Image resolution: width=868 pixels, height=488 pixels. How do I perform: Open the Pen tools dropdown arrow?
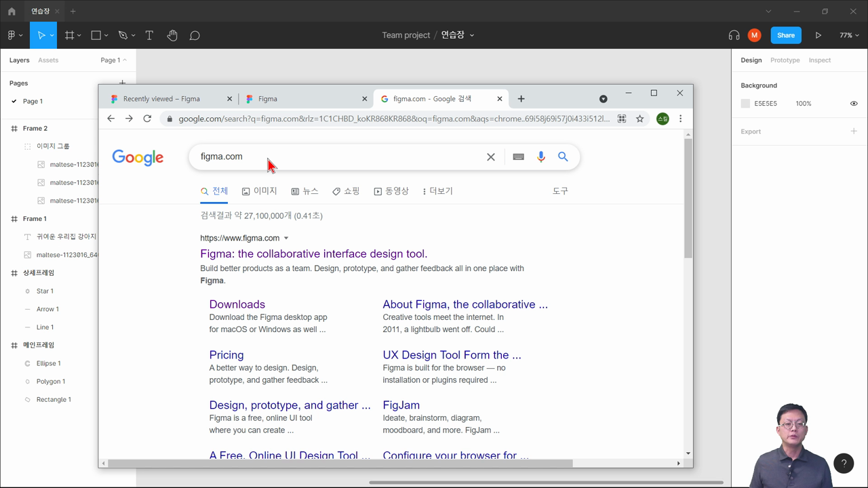pos(133,35)
